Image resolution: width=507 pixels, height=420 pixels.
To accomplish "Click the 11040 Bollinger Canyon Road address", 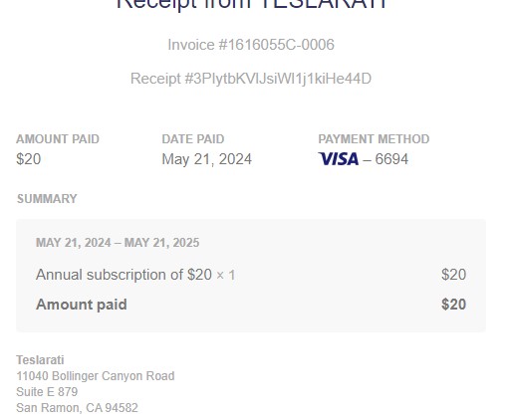I will (96, 376).
